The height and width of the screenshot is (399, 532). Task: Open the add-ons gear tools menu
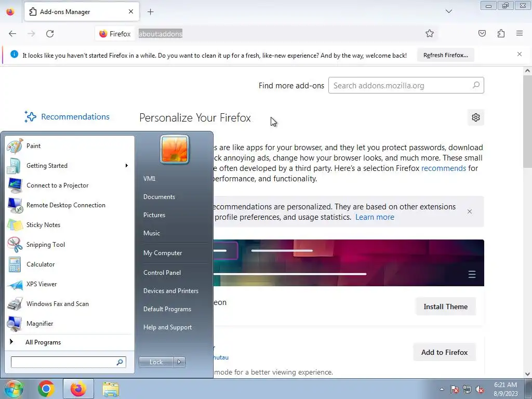[x=476, y=117]
